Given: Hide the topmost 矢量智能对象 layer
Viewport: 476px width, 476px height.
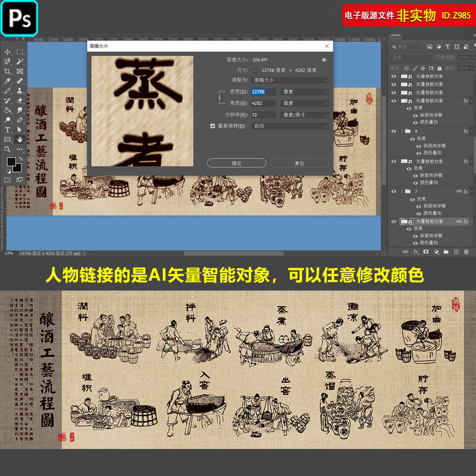Looking at the screenshot, I should point(394,76).
